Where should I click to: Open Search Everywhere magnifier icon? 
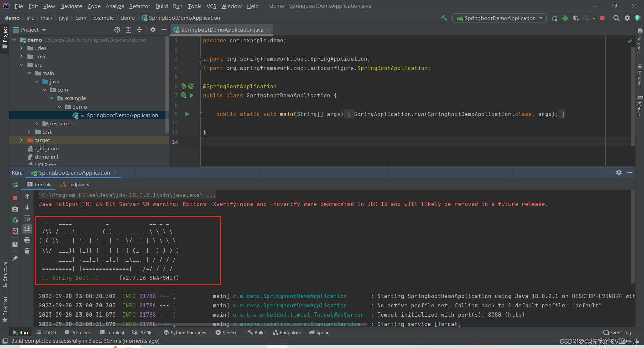pos(616,18)
